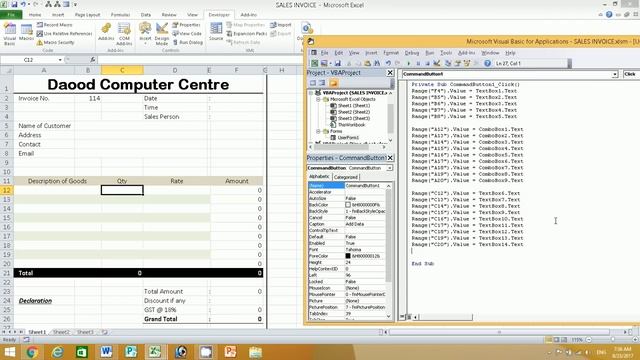Open the Format menu in VBA editor
Screen dimensions: 640x360
pos(391,53)
